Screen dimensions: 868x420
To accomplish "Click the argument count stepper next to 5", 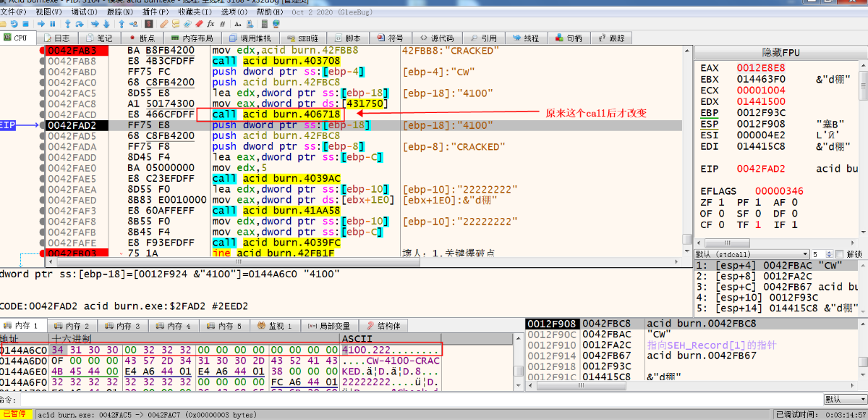I will pos(827,254).
